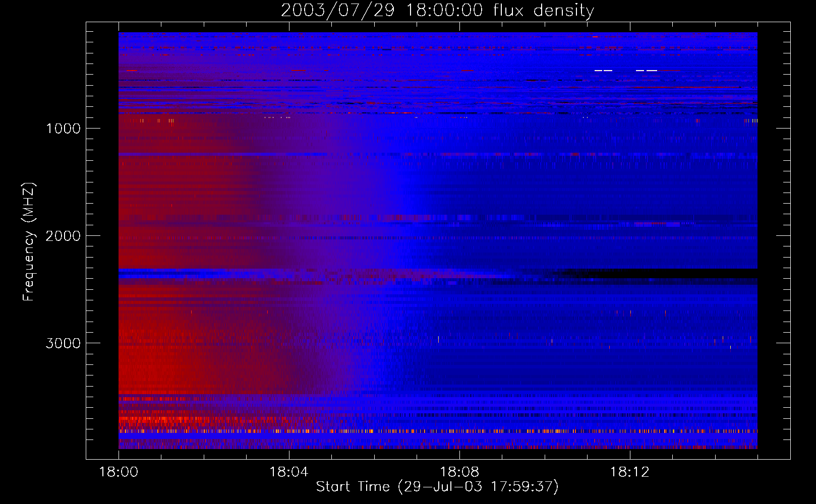Click the "18:00" time tick label

(x=119, y=472)
